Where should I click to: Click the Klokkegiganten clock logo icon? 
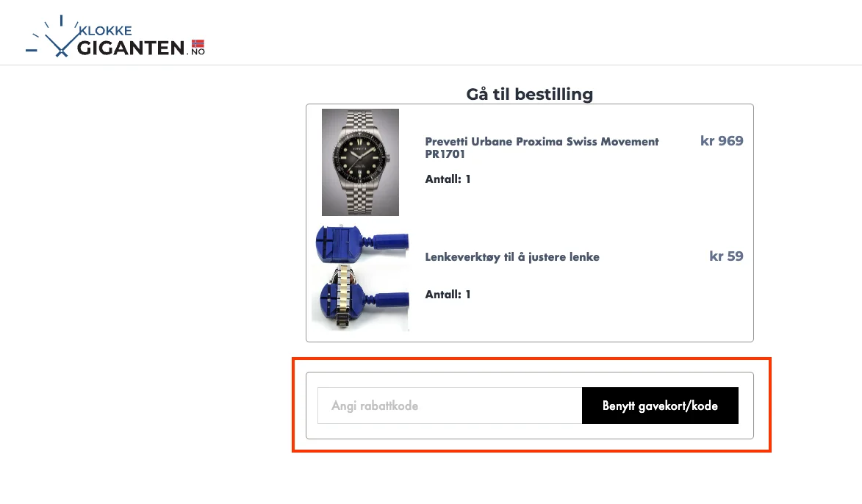click(x=52, y=38)
